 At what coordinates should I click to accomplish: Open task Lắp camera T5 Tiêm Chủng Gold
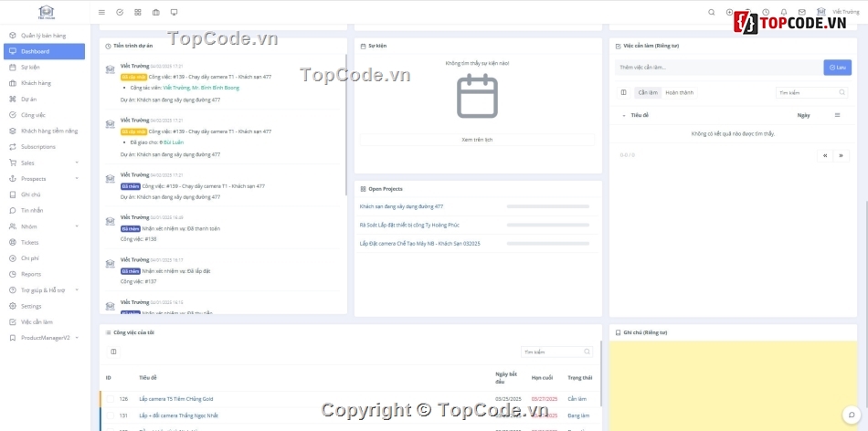click(x=176, y=399)
